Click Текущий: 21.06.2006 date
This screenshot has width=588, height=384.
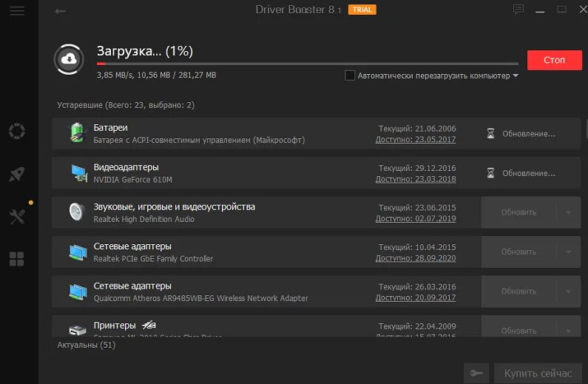tap(417, 129)
